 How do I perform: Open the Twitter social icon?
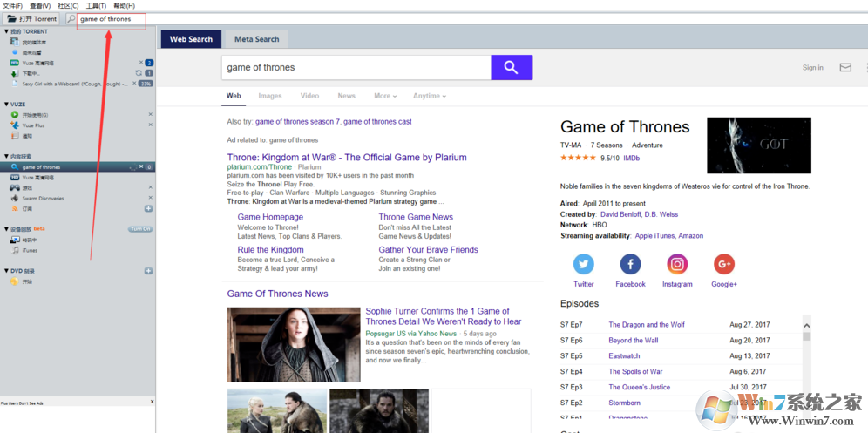tap(584, 265)
